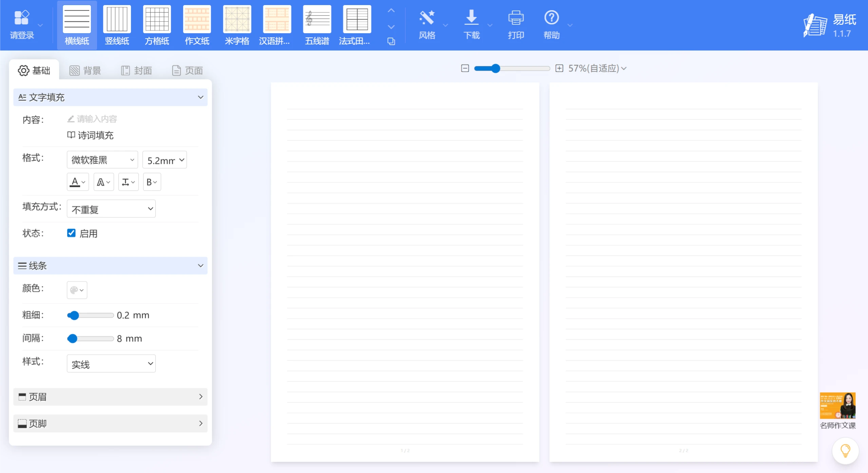The image size is (868, 473).
Task: Open the 帮助 question mark icon
Action: coord(551,18)
